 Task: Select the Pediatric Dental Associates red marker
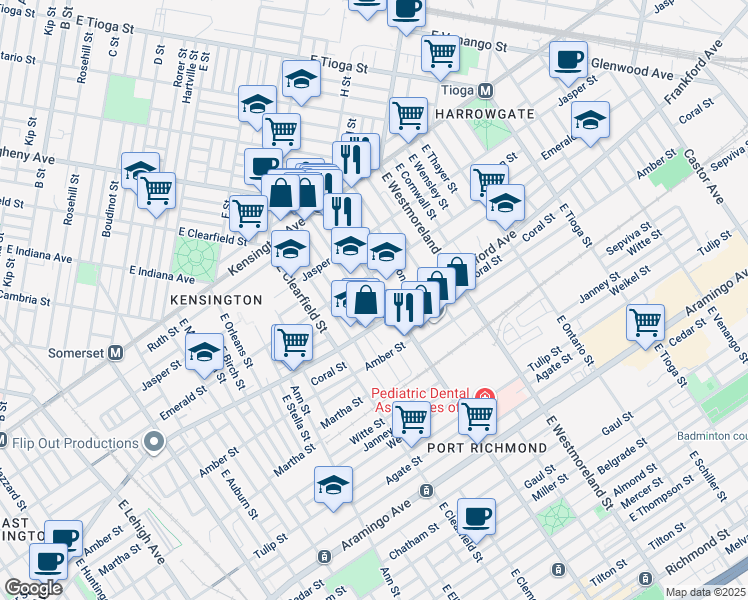pos(486,395)
